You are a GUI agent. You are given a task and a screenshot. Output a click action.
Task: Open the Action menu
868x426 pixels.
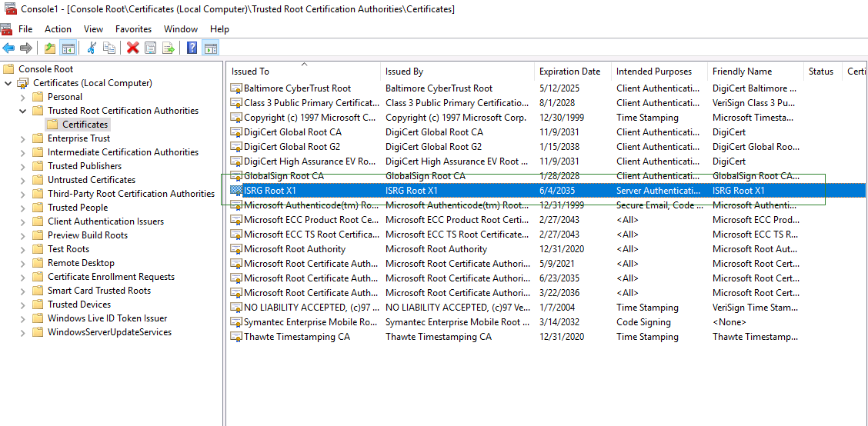(x=58, y=29)
